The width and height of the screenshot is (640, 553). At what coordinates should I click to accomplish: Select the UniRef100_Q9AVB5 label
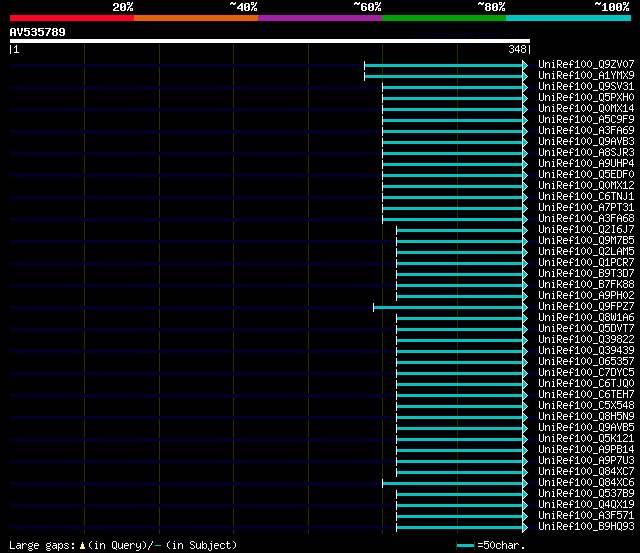click(586, 428)
